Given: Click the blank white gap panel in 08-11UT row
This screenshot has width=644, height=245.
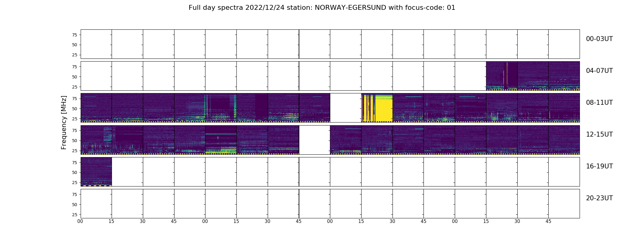Looking at the screenshot, I should coord(346,108).
